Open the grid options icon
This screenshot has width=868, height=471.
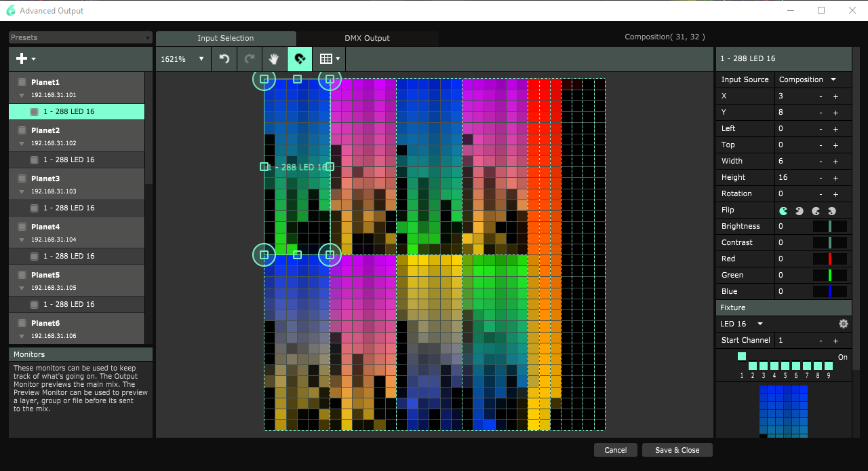329,59
